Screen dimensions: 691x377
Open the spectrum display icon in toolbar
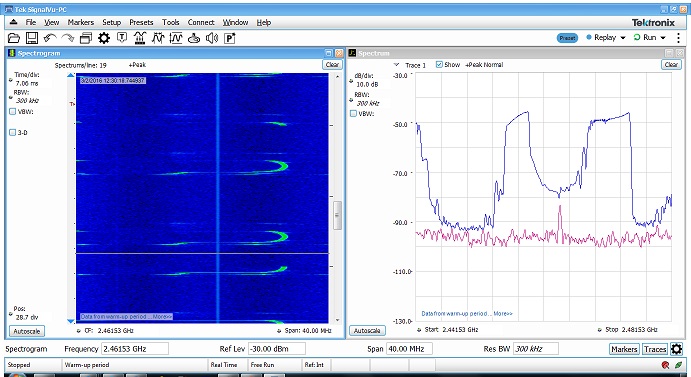coord(140,38)
